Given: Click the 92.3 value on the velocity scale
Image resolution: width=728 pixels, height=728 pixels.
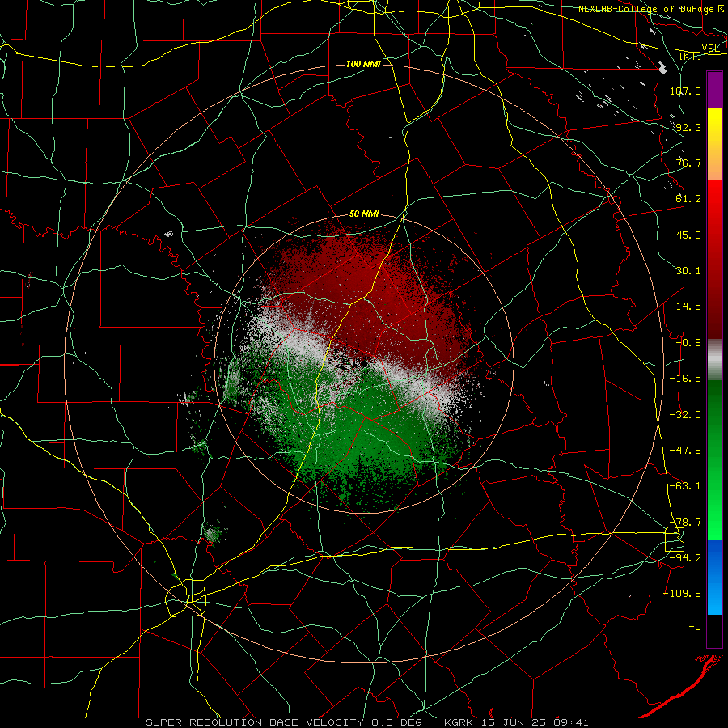Looking at the screenshot, I should pyautogui.click(x=688, y=127).
